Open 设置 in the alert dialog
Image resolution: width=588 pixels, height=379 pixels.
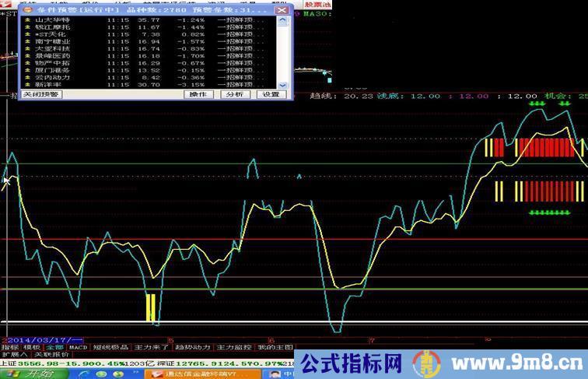pos(271,94)
